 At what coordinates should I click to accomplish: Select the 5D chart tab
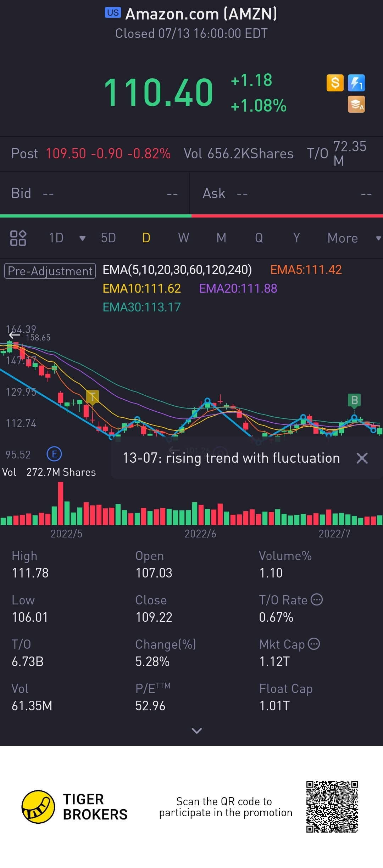[109, 238]
